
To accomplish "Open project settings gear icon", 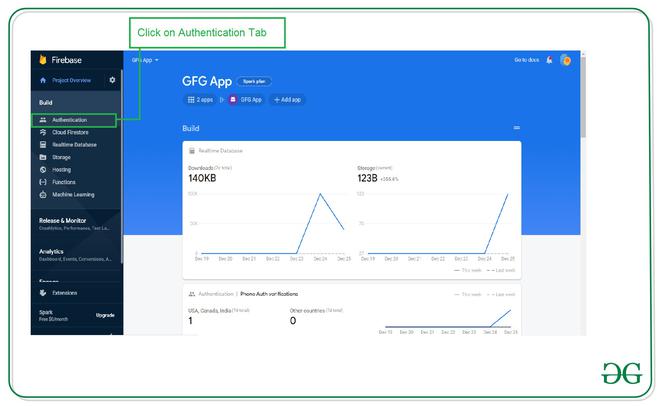I will [x=112, y=80].
